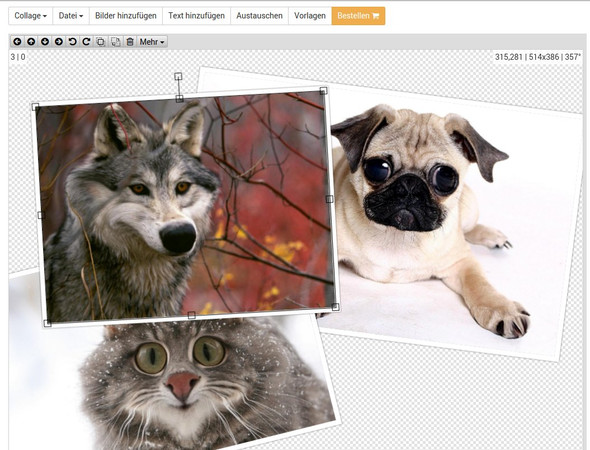Click bottom-left resize handle of wolf image
This screenshot has height=450, width=590.
(47, 323)
